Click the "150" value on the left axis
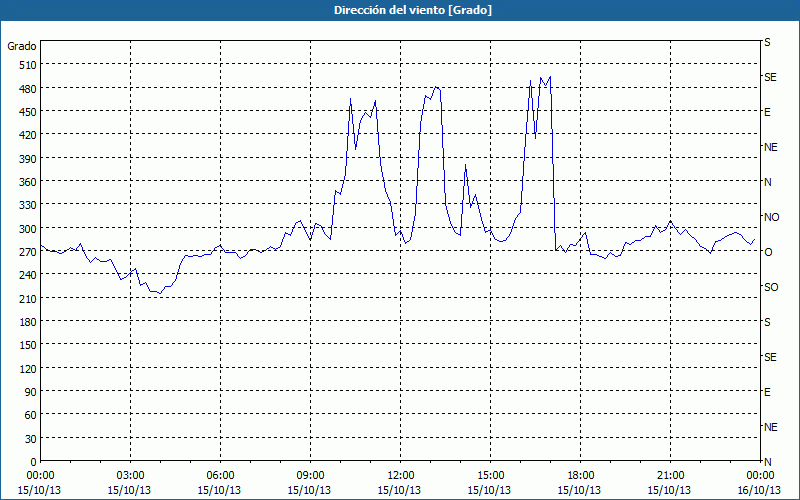Image resolution: width=800 pixels, height=500 pixels. point(28,345)
